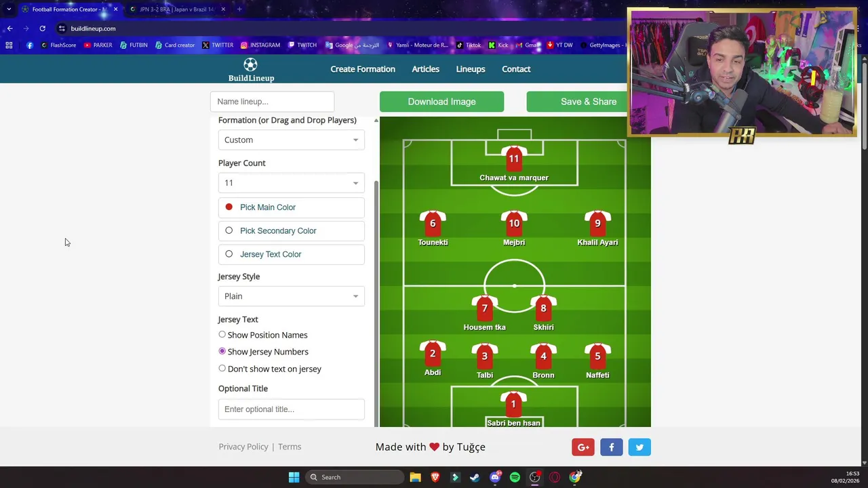This screenshot has width=868, height=488.
Task: Open Tiktok bookmark
Action: click(x=468, y=45)
